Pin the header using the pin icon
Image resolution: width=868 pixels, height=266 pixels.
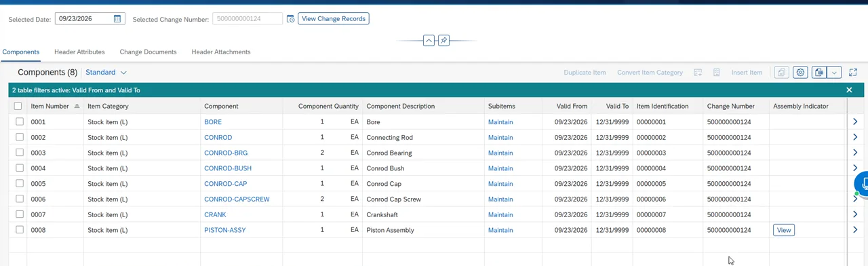pos(443,41)
